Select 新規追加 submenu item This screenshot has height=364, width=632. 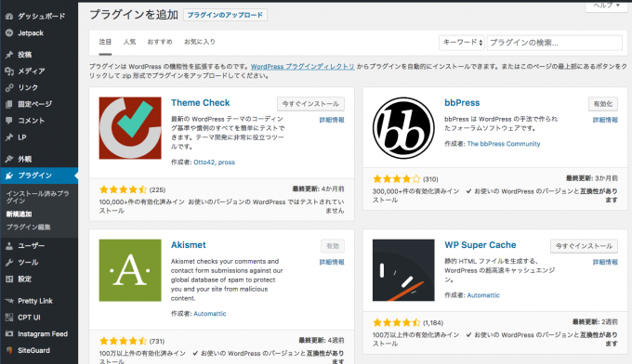pyautogui.click(x=19, y=214)
